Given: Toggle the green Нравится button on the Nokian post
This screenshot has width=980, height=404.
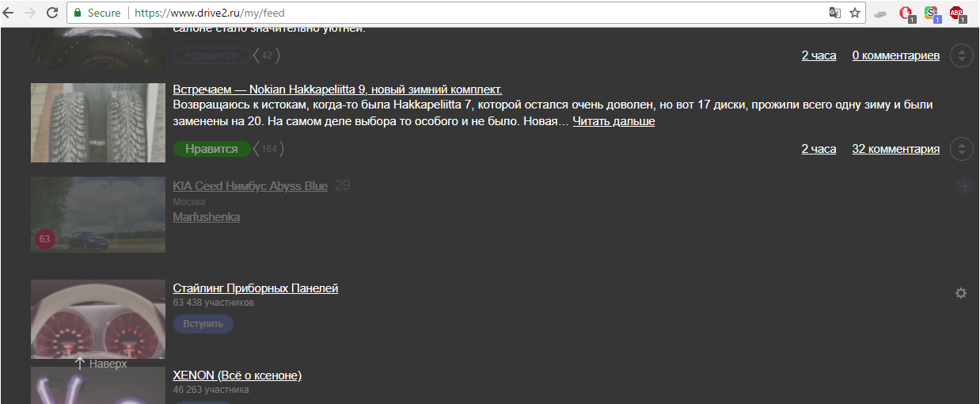Looking at the screenshot, I should click(211, 149).
